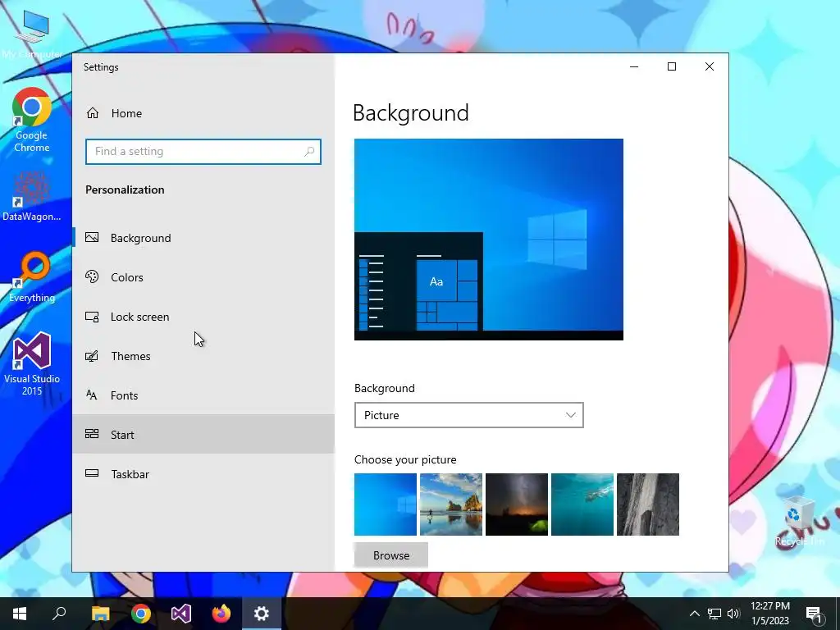Select the Visual Studio 2015 desktop shortcut
840x630 pixels.
(32, 363)
